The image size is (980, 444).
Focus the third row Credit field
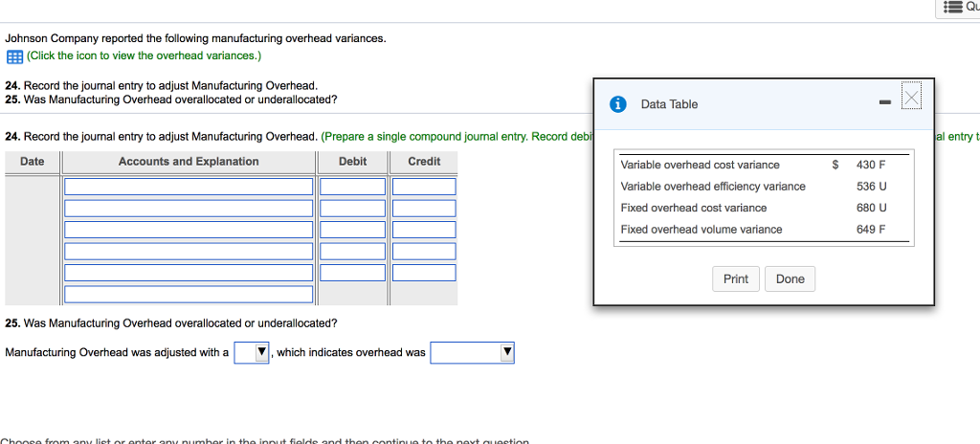click(424, 230)
